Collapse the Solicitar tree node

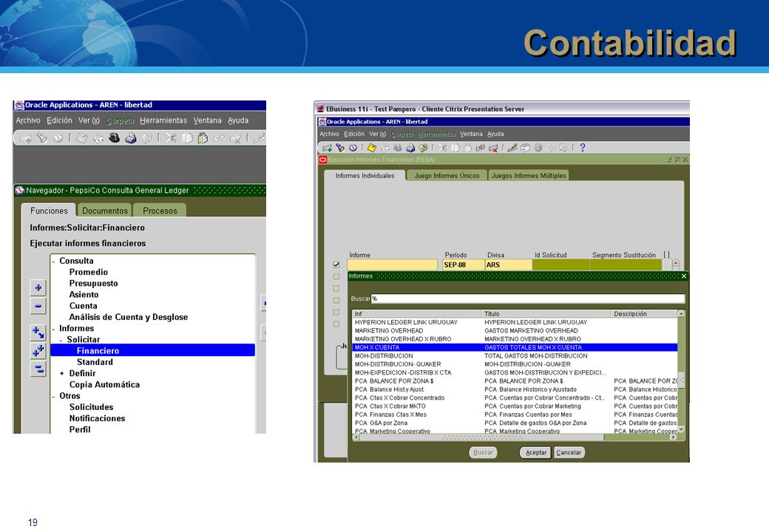point(61,340)
